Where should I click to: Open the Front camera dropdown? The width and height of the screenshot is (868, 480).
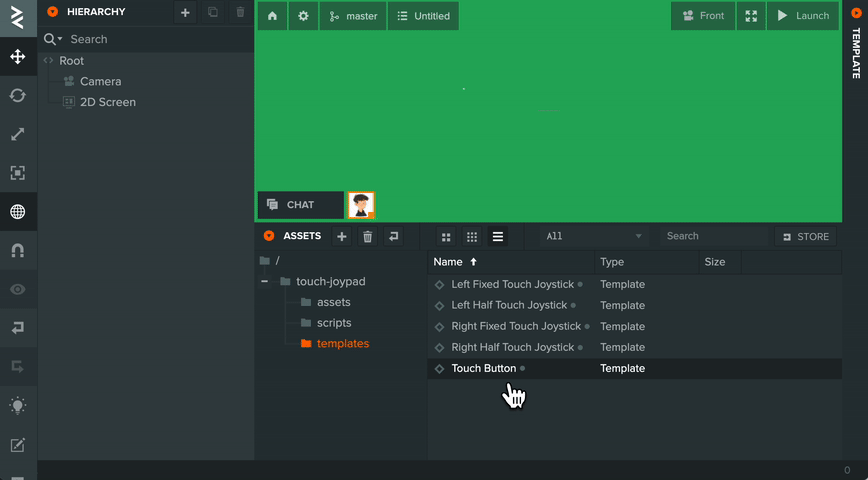(703, 16)
